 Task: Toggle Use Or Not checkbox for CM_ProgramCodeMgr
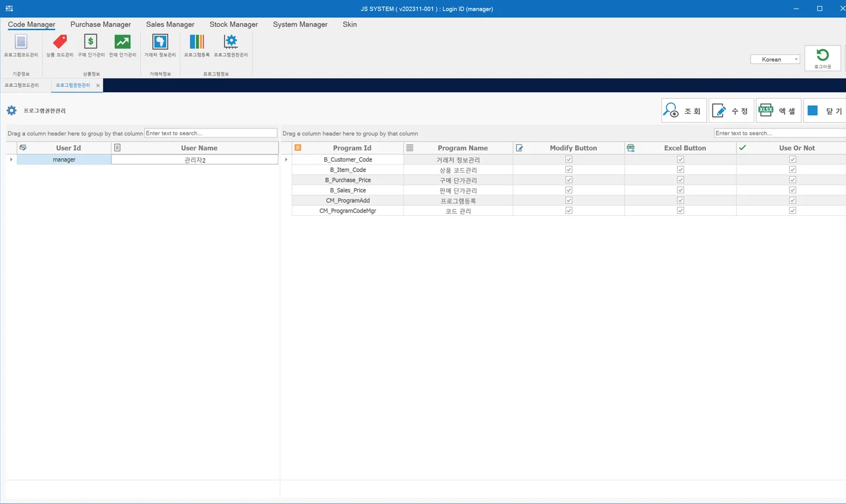coord(792,211)
